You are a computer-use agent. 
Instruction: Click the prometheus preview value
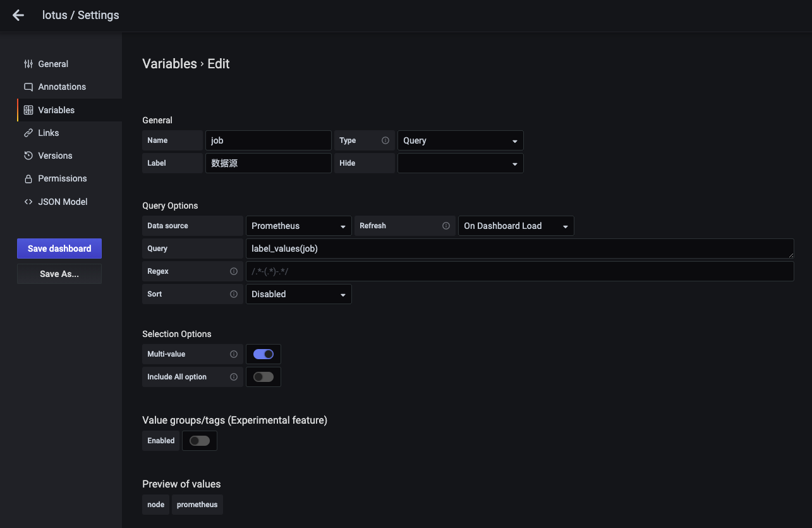(x=197, y=505)
